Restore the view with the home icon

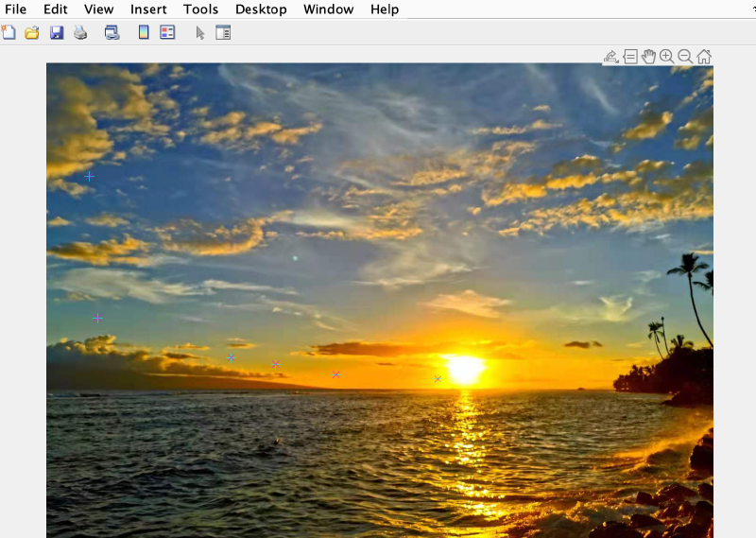point(704,57)
